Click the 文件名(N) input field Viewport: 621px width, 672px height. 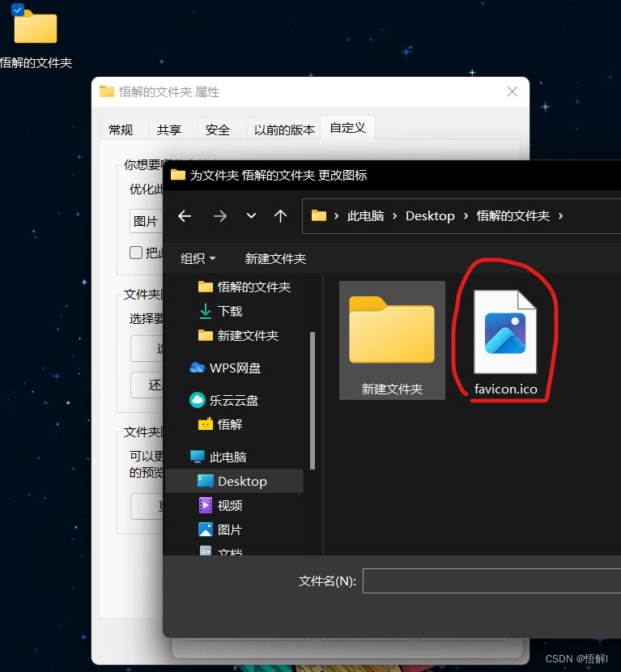point(491,581)
